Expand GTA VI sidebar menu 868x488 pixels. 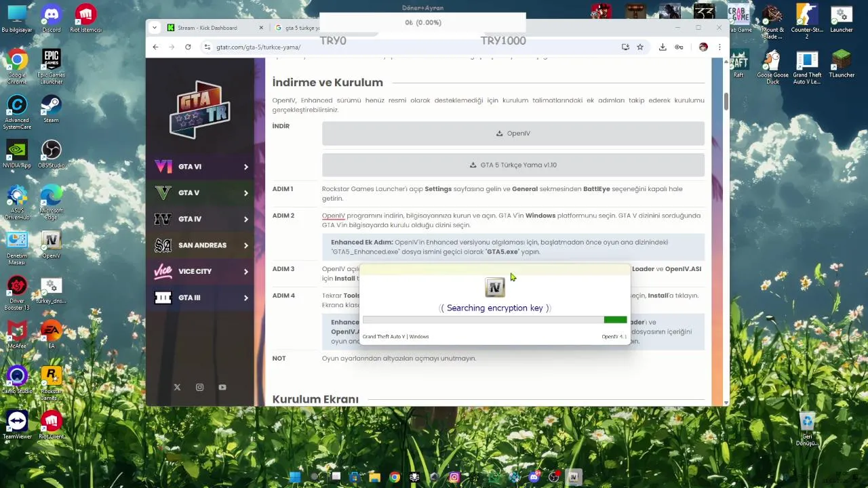tap(201, 167)
